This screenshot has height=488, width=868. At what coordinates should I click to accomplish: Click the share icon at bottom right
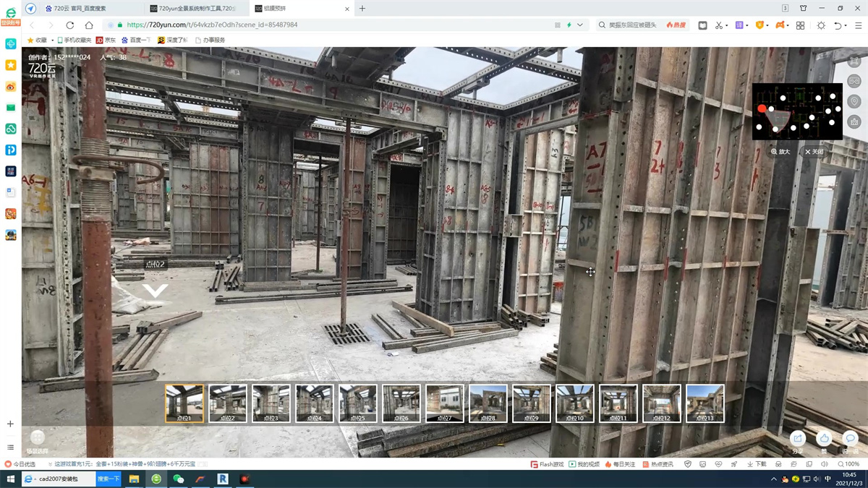pyautogui.click(x=798, y=438)
